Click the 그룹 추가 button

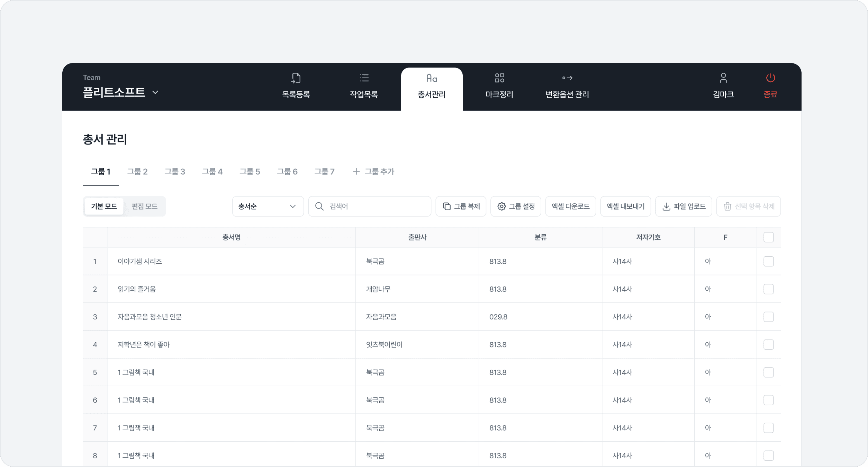[374, 171]
